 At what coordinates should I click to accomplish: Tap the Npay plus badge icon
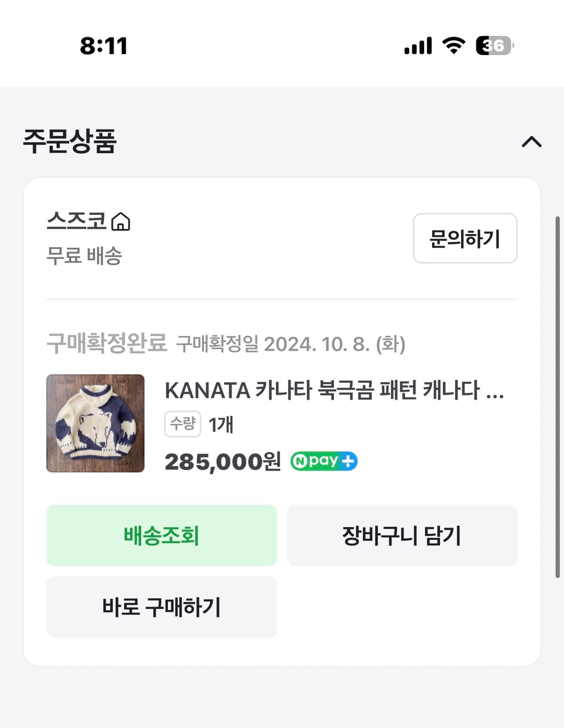click(x=324, y=461)
